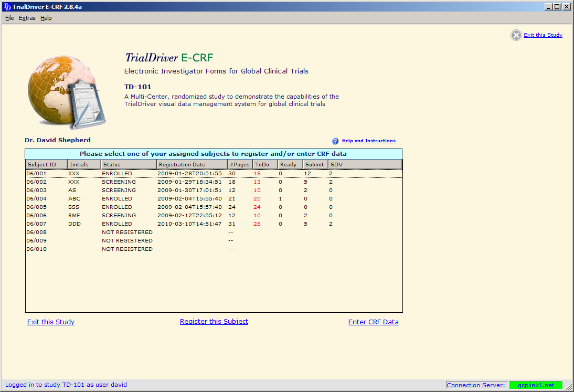The height and width of the screenshot is (392, 574).
Task: Sort by Subject ID column header
Action: click(x=46, y=165)
